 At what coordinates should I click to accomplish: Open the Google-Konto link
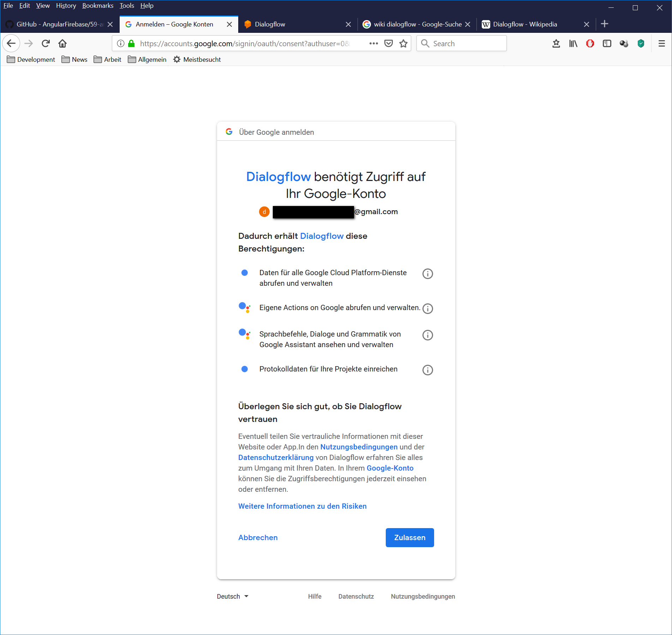[390, 468]
